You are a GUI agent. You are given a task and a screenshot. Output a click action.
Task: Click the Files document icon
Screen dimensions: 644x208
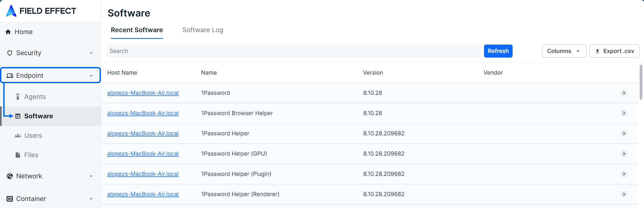coord(18,155)
